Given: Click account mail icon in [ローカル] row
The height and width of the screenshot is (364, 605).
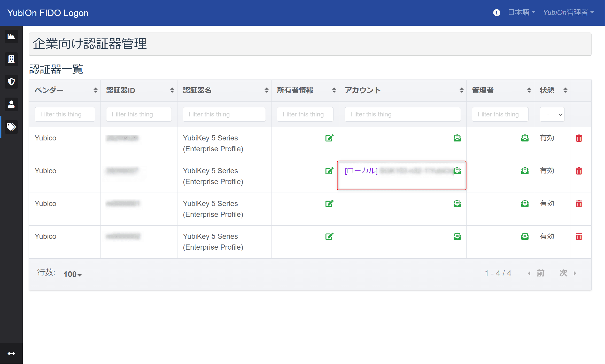Looking at the screenshot, I should 457,171.
